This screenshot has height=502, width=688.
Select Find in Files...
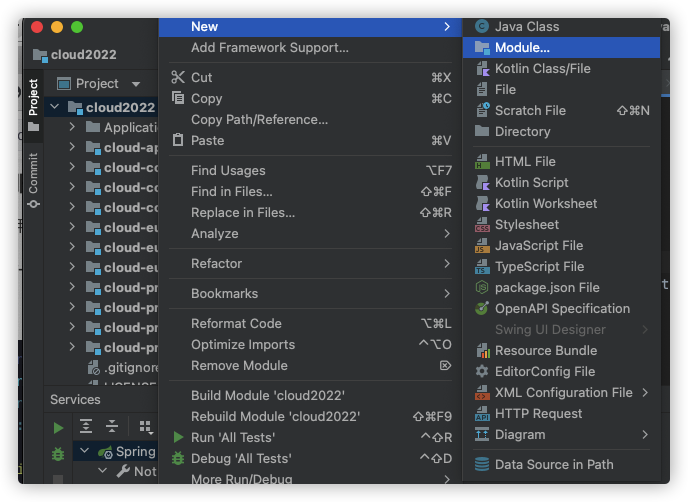[x=310, y=191]
